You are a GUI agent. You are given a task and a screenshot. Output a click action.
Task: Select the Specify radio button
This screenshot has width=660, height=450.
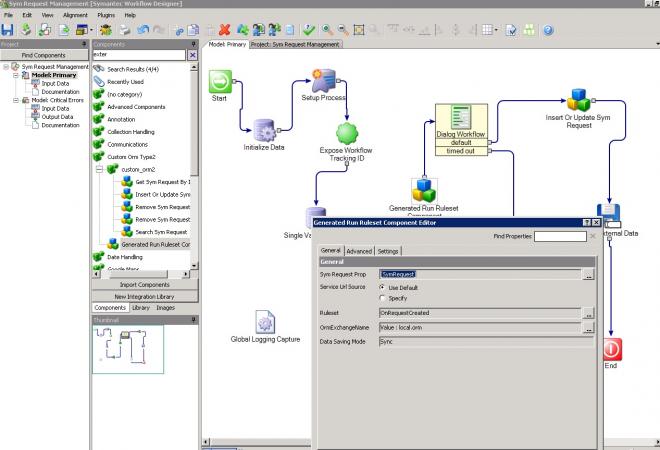(382, 298)
